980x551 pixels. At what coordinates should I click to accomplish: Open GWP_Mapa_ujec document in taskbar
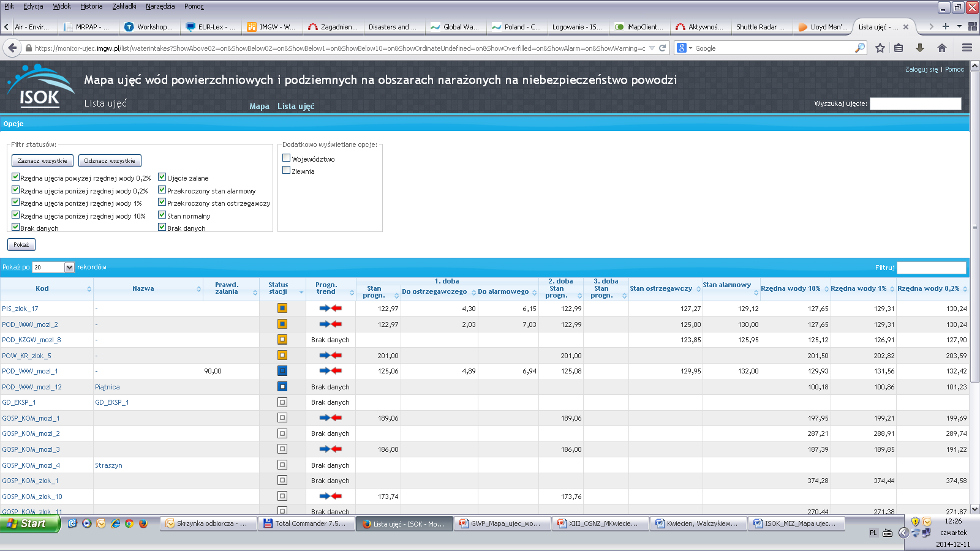click(x=502, y=523)
